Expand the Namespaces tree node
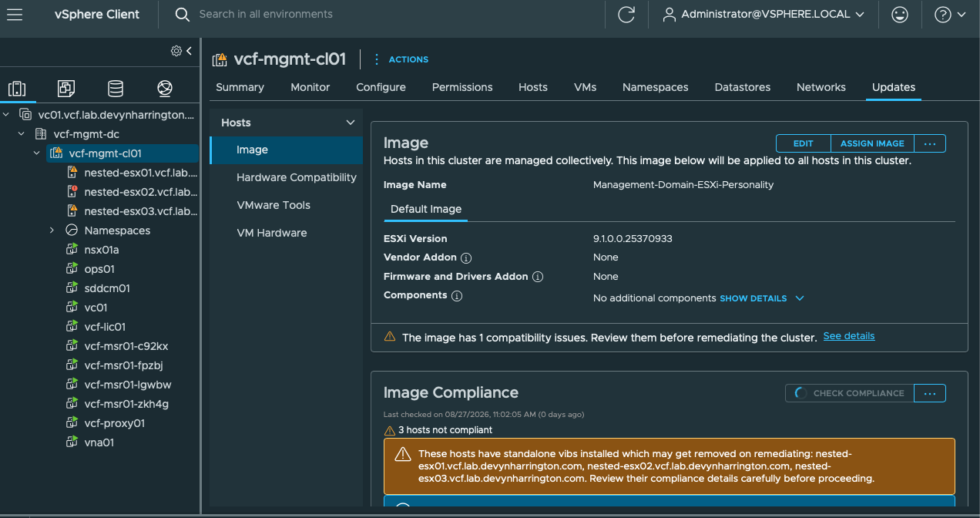 coord(52,230)
